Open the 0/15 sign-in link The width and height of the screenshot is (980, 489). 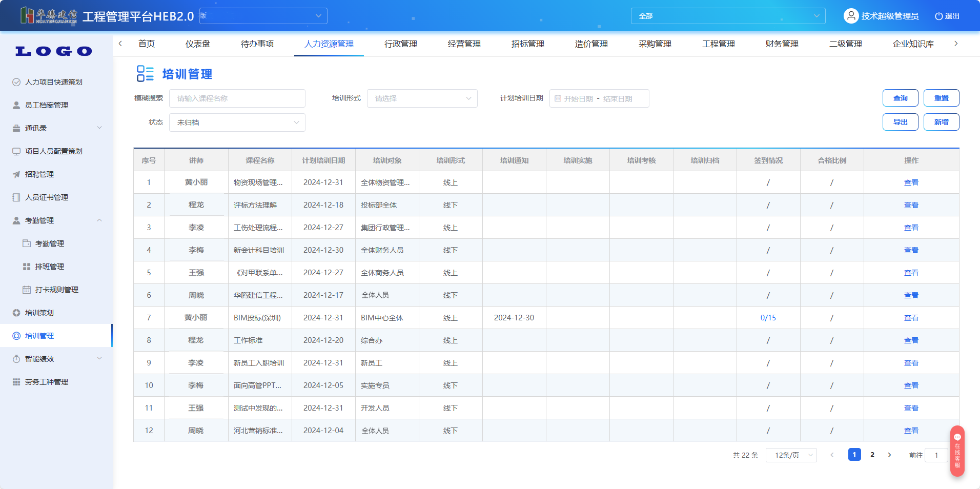coord(768,318)
